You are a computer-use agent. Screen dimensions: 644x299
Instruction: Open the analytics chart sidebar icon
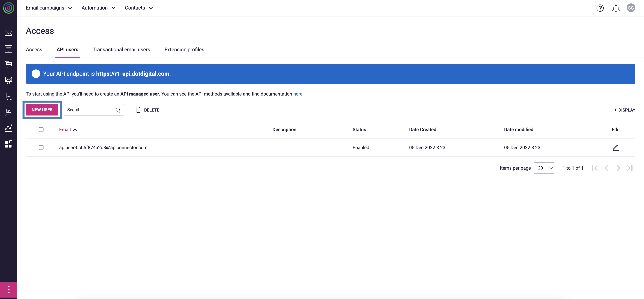coord(8,128)
